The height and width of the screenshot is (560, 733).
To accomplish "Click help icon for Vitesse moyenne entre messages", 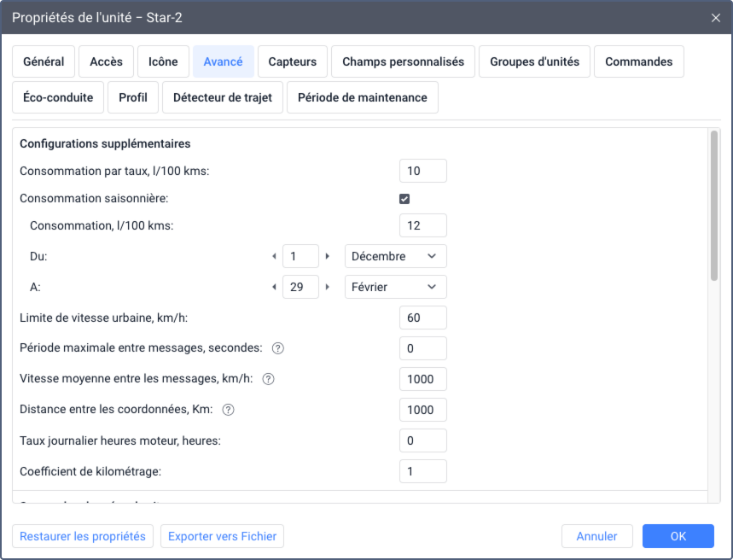I will tap(268, 379).
